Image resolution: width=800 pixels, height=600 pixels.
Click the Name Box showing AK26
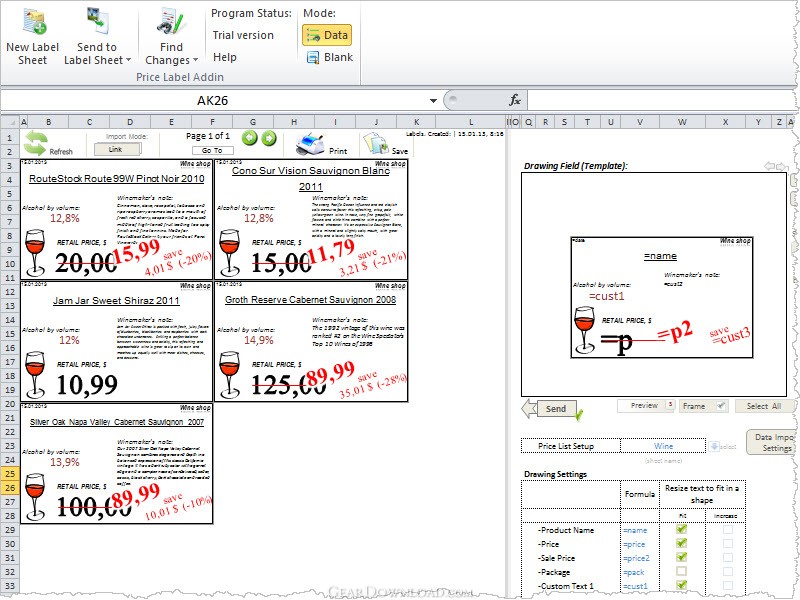pyautogui.click(x=212, y=101)
